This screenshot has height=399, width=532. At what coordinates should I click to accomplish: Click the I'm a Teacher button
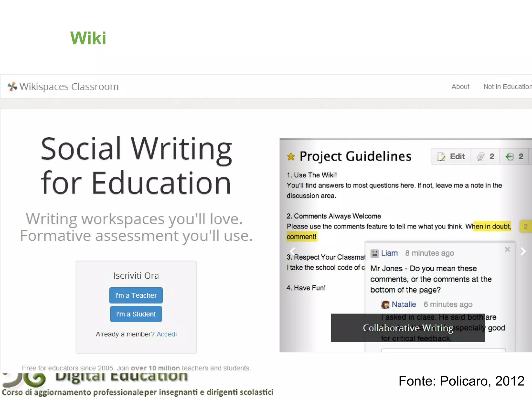[x=136, y=295]
